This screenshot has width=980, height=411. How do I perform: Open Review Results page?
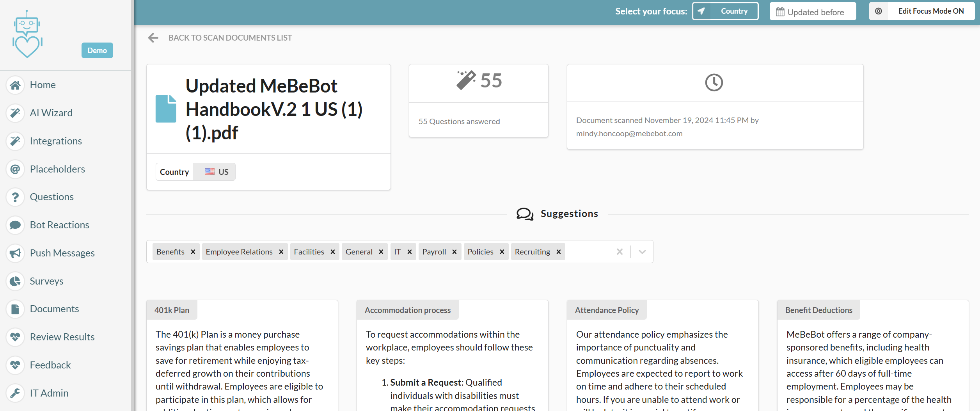pyautogui.click(x=62, y=337)
